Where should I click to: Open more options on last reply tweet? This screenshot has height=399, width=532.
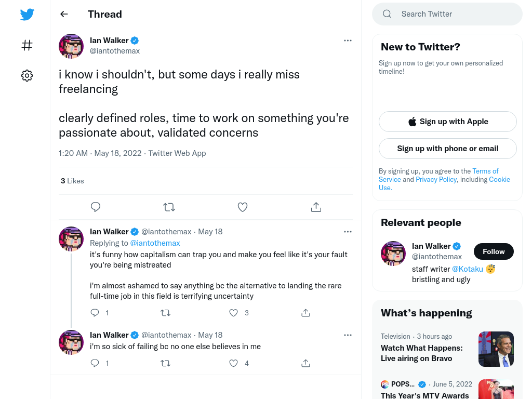tap(348, 335)
